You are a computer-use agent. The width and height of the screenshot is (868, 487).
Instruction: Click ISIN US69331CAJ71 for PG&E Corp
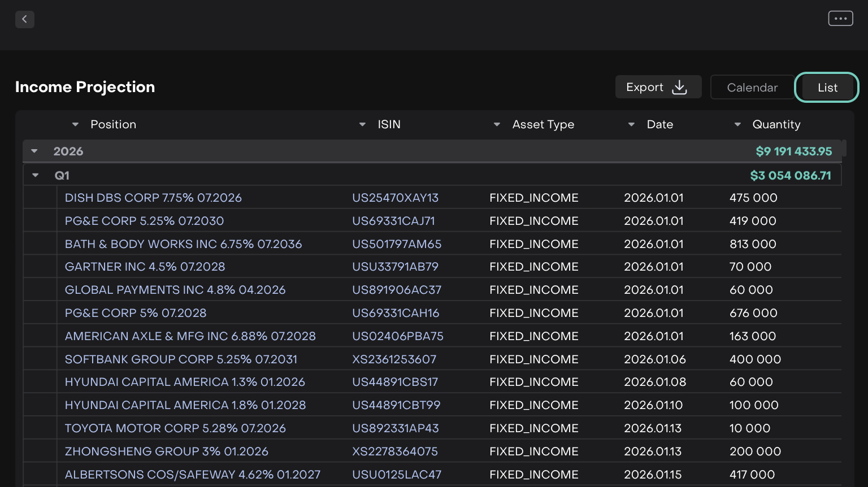tap(393, 221)
